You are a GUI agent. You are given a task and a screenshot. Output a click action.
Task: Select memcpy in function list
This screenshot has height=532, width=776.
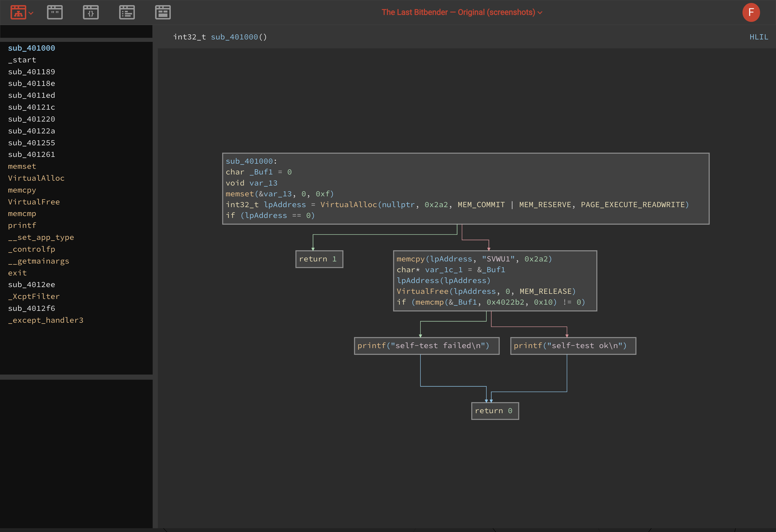tap(22, 190)
